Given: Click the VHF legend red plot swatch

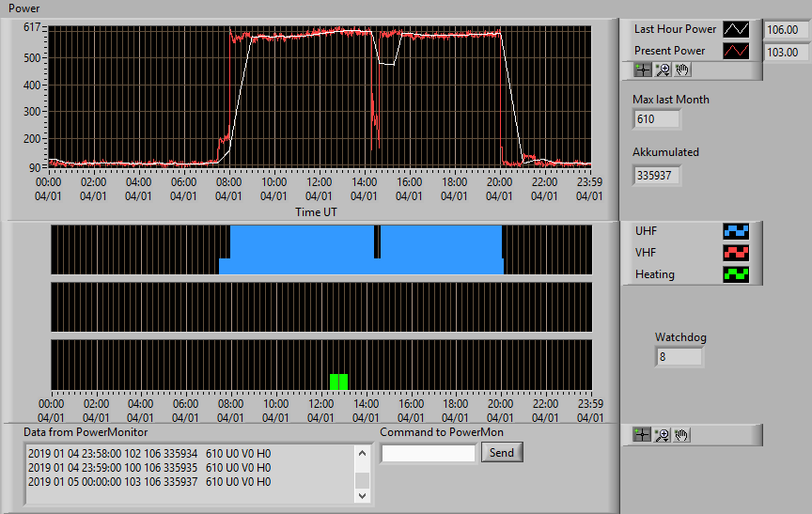Looking at the screenshot, I should pyautogui.click(x=736, y=253).
